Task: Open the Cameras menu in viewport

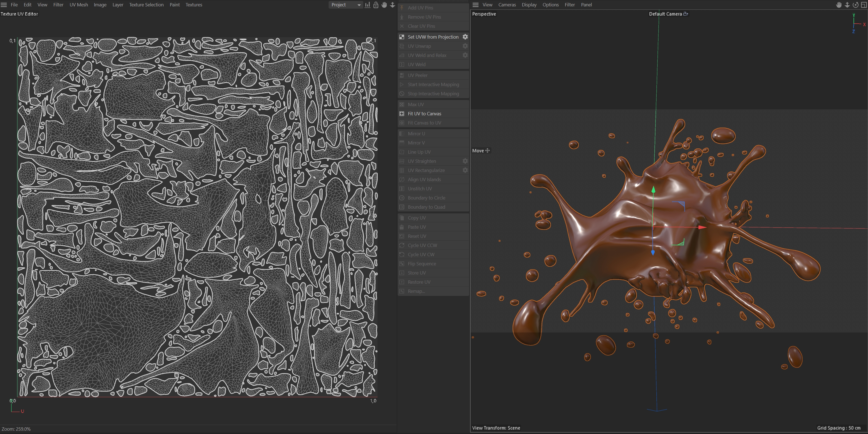Action: pyautogui.click(x=507, y=5)
